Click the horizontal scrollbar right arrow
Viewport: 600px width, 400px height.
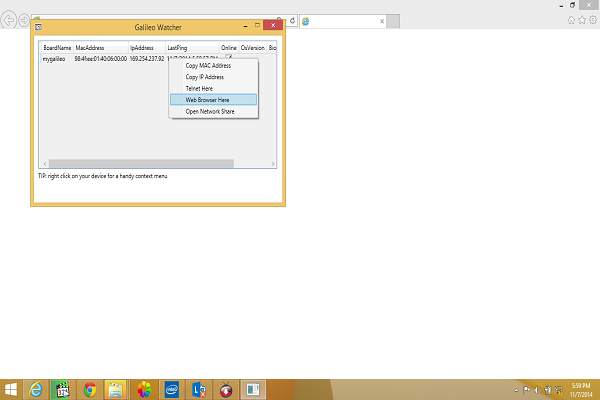point(273,164)
